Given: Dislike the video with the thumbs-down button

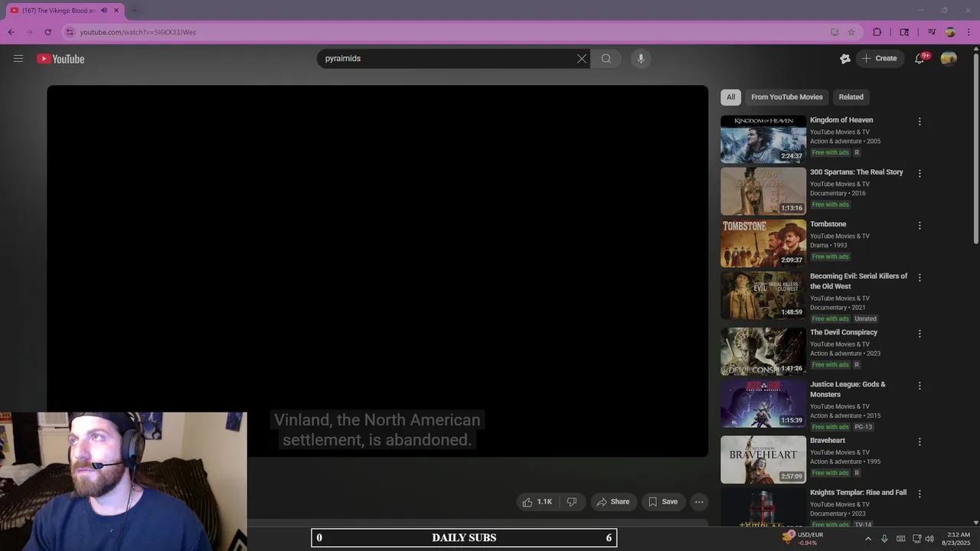Looking at the screenshot, I should 571,502.
